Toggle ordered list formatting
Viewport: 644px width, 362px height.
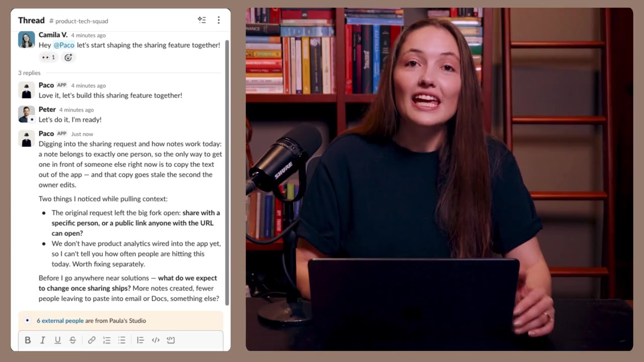pyautogui.click(x=107, y=340)
